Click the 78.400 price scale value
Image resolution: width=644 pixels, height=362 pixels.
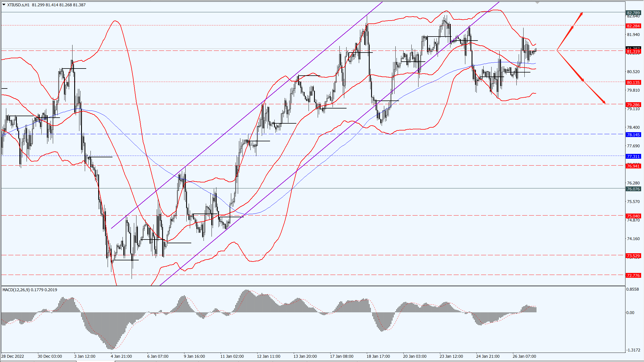(633, 127)
